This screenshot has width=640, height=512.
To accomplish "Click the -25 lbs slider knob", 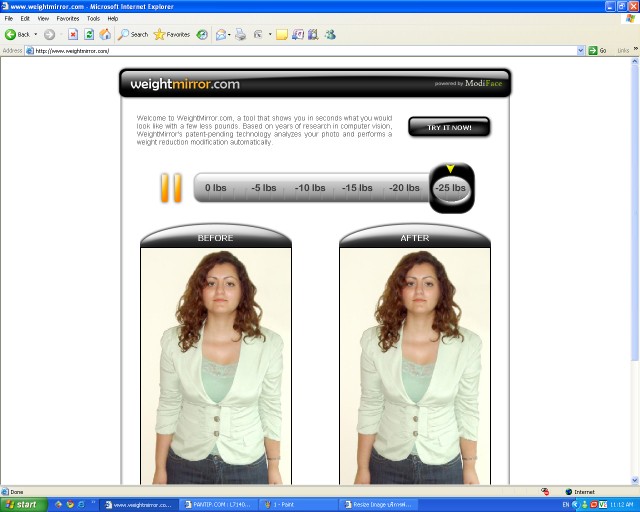I will [x=451, y=189].
